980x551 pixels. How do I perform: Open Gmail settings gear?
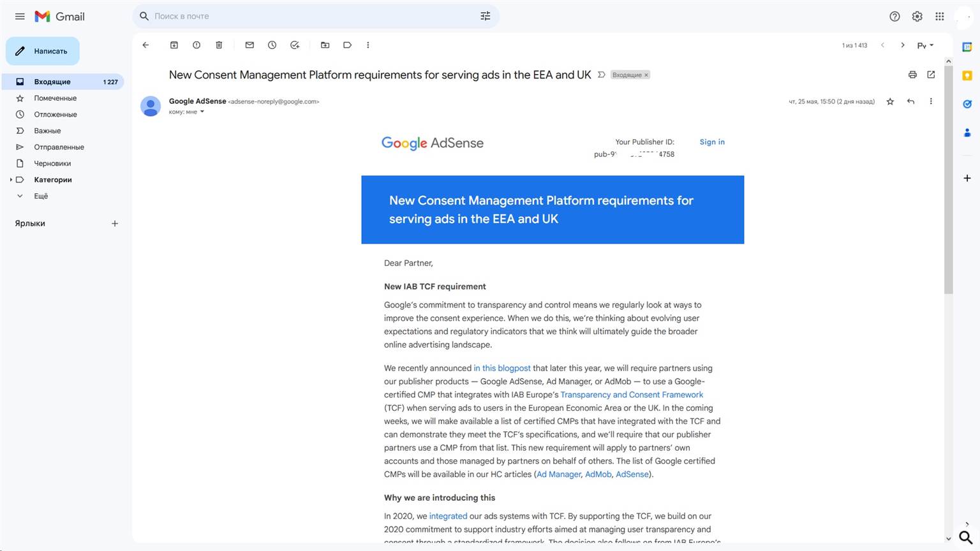tap(917, 17)
